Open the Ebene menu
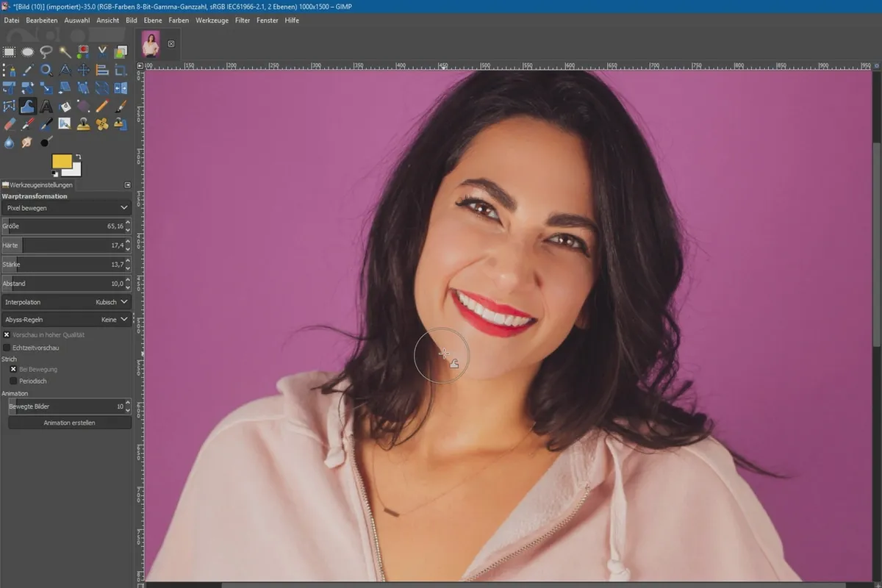The height and width of the screenshot is (588, 882). click(x=153, y=21)
